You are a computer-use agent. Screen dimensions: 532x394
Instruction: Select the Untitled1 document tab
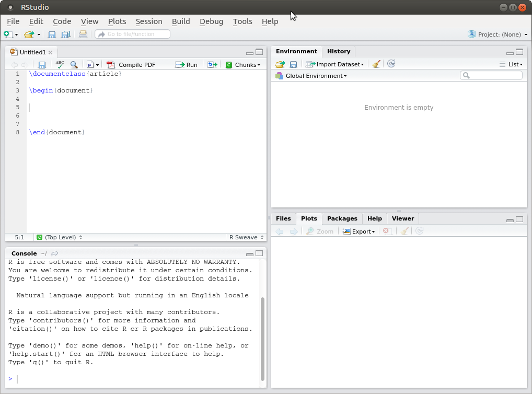32,52
